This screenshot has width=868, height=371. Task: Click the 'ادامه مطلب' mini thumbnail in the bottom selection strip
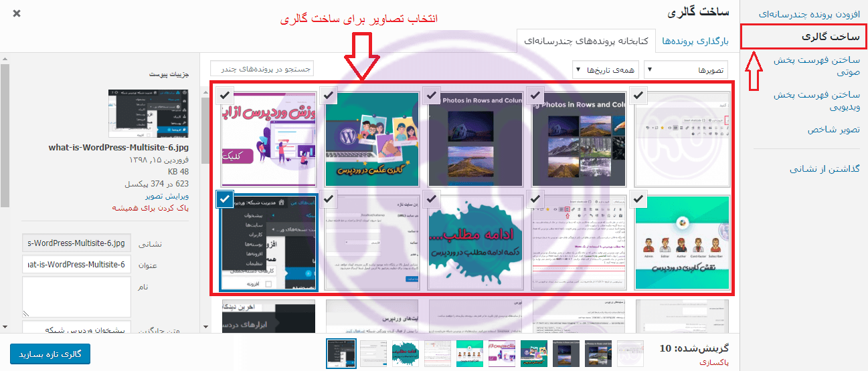(405, 354)
